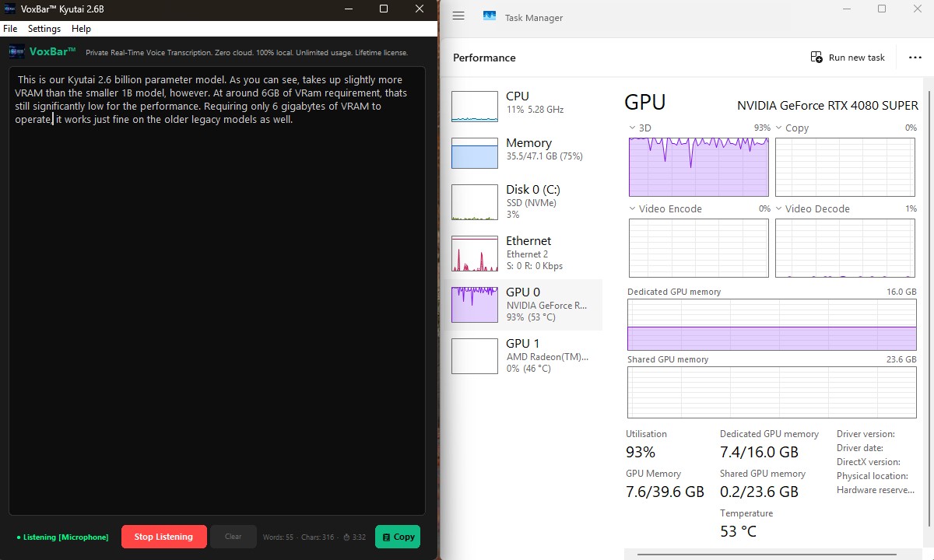Viewport: 934px width, 560px height.
Task: Open the Video Encode engine selector
Action: click(x=631, y=208)
